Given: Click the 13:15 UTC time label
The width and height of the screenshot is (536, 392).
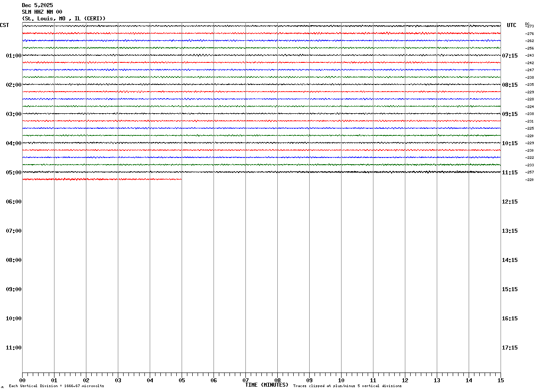Looking at the screenshot, I should tap(510, 231).
